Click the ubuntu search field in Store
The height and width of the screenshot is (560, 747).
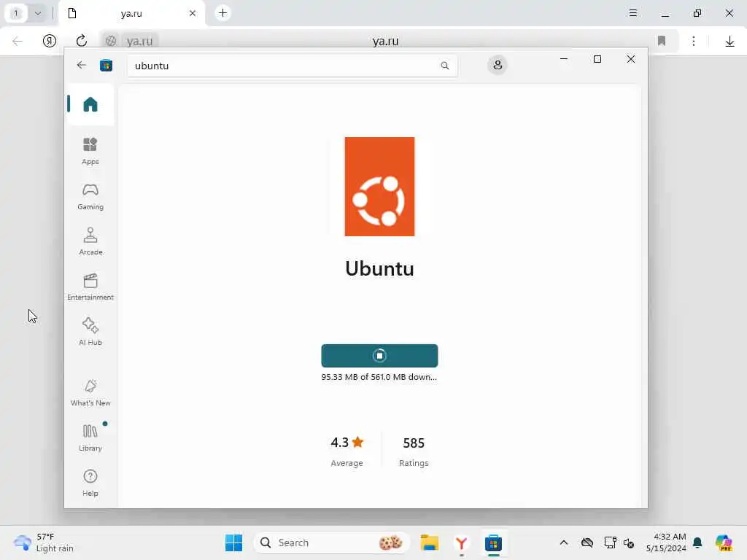292,66
